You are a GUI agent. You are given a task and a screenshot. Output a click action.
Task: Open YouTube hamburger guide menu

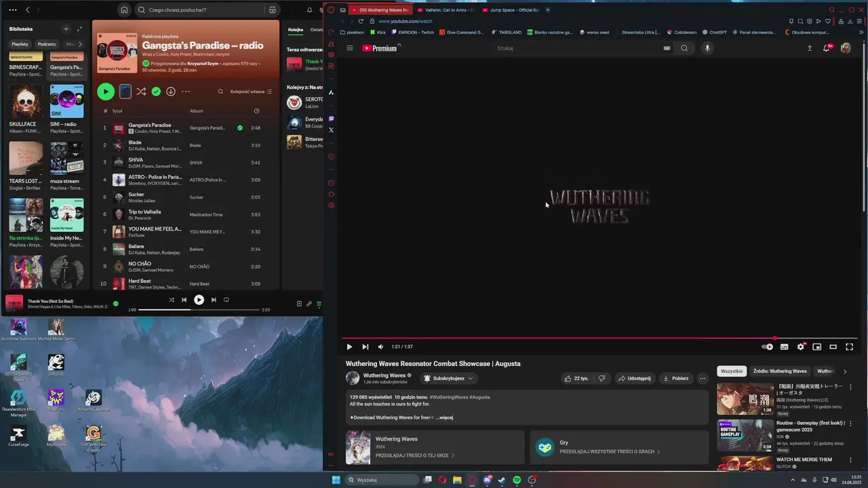350,48
